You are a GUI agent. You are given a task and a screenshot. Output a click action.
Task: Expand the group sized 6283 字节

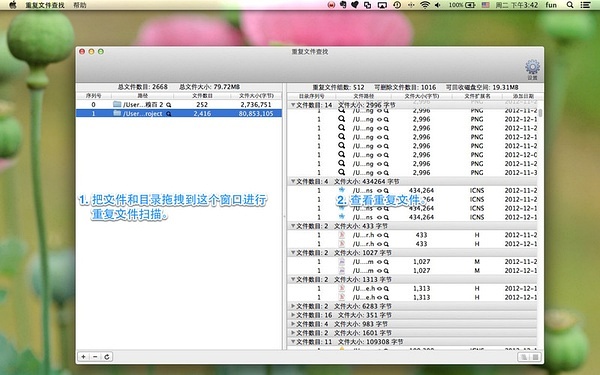(x=293, y=306)
